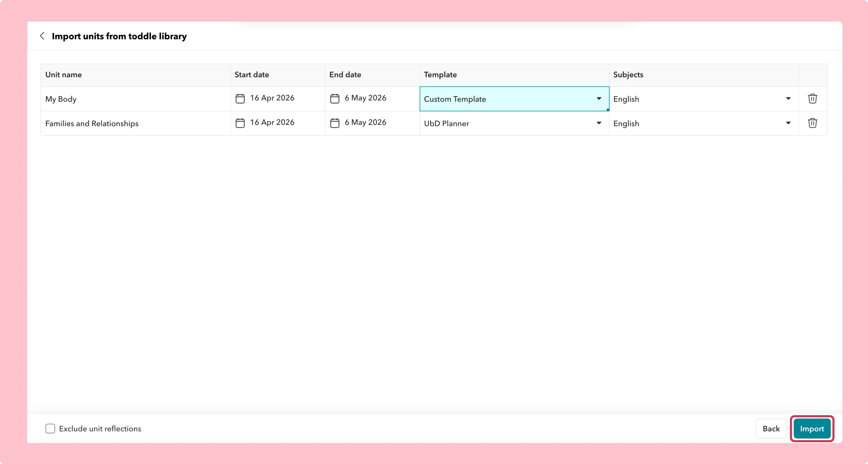Open start date calendar for Families and Relationships
Image resolution: width=868 pixels, height=464 pixels.
pyautogui.click(x=240, y=123)
